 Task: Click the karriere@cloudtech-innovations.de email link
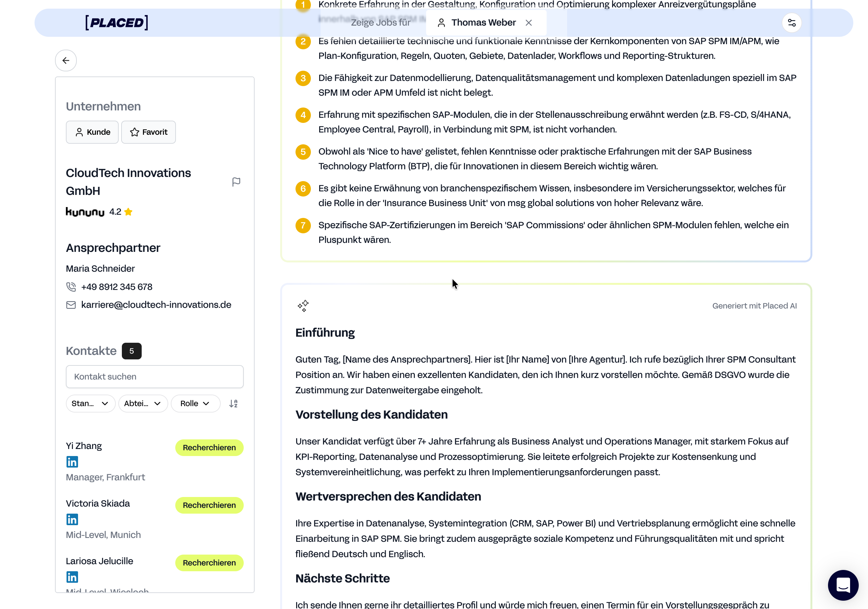click(x=156, y=305)
